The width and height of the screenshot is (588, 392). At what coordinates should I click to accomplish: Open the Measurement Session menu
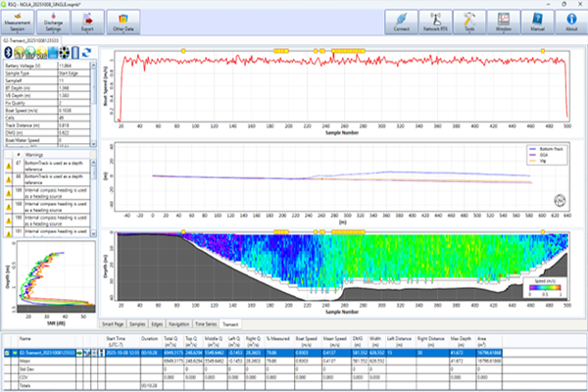click(19, 22)
